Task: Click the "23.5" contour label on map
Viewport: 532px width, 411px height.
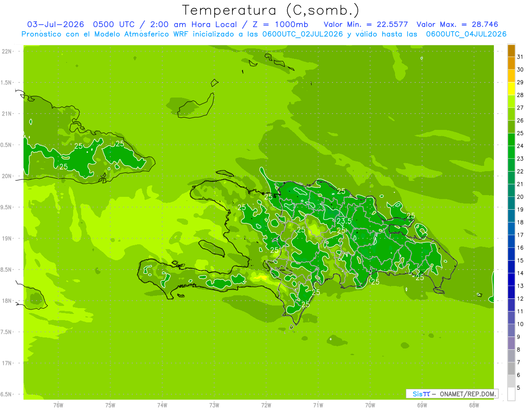Action: point(344,221)
